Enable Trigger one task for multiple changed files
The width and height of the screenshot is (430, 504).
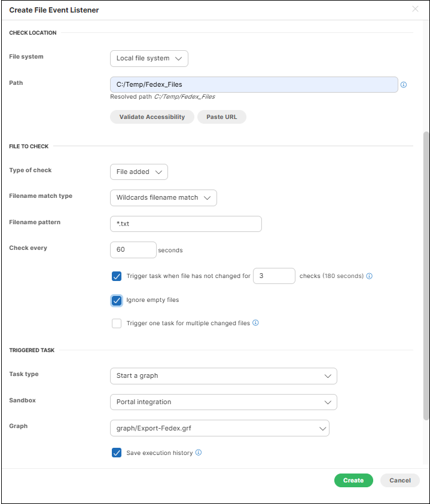pos(117,323)
